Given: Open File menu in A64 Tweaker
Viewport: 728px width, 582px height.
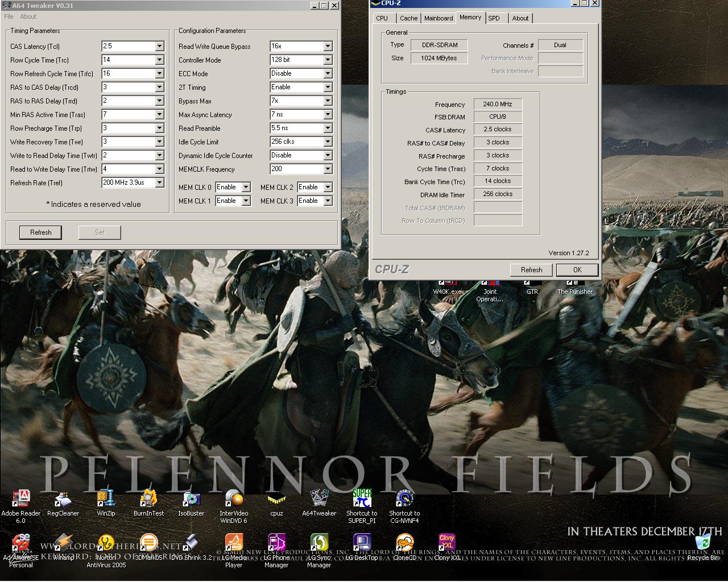Looking at the screenshot, I should pyautogui.click(x=9, y=16).
